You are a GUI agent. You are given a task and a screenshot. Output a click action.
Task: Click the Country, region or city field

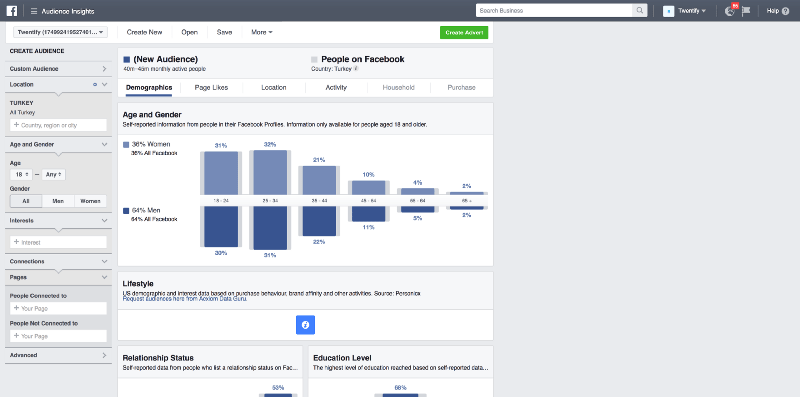(59, 125)
